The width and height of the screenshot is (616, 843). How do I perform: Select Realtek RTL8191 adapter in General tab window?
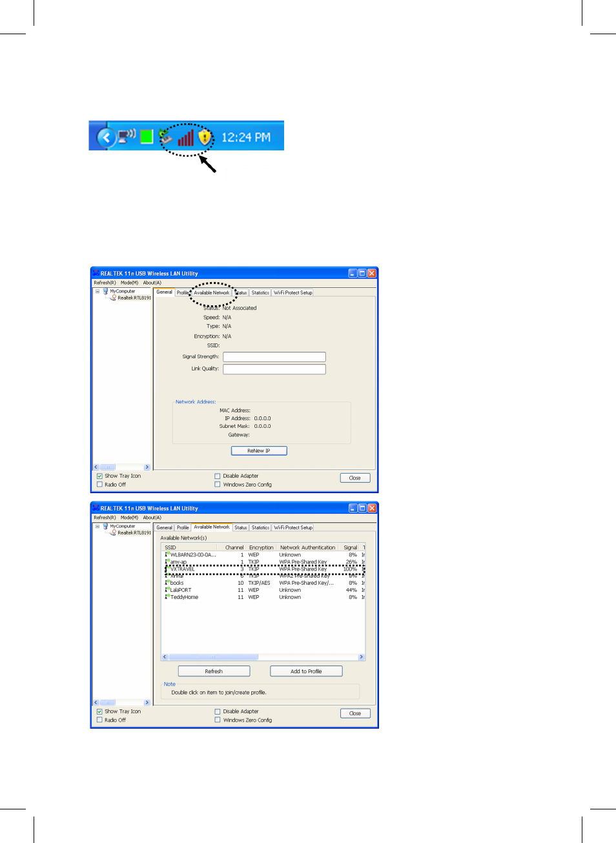134,298
